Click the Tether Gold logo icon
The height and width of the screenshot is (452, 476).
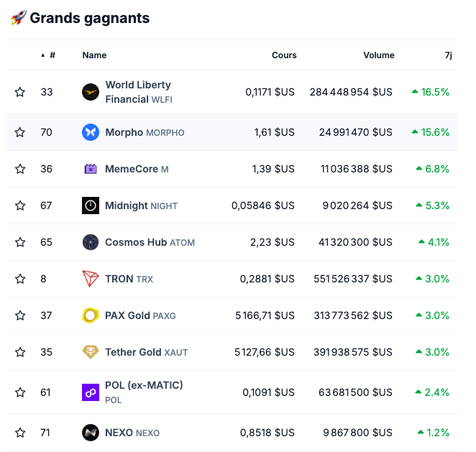point(91,352)
